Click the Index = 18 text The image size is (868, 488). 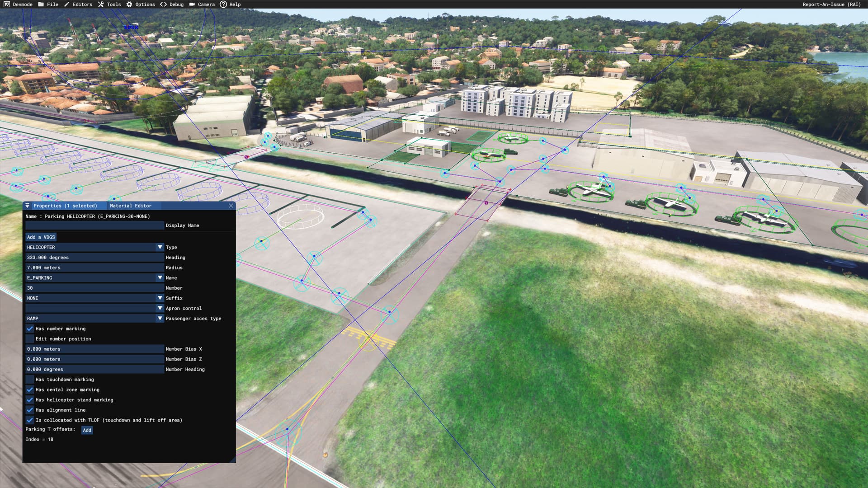39,439
